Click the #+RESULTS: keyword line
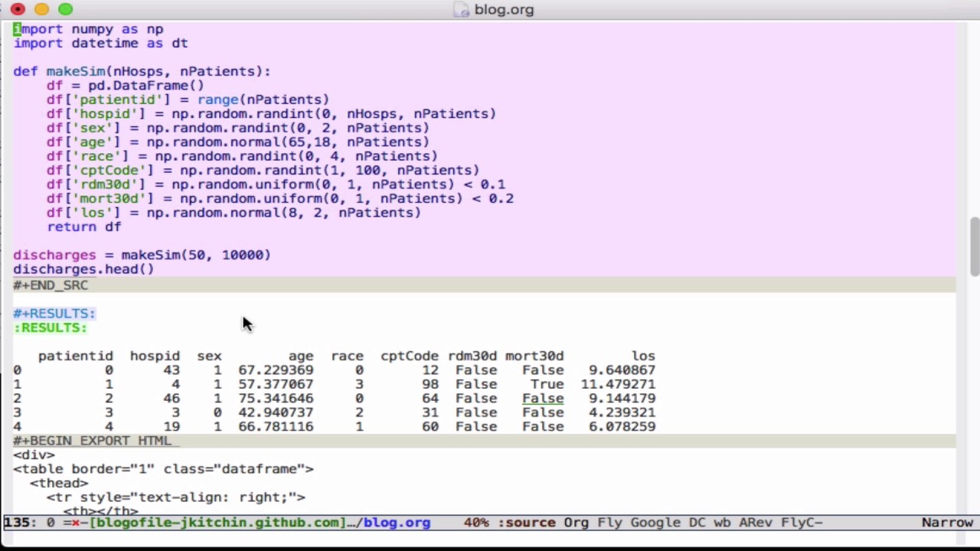The width and height of the screenshot is (980, 551). 54,313
